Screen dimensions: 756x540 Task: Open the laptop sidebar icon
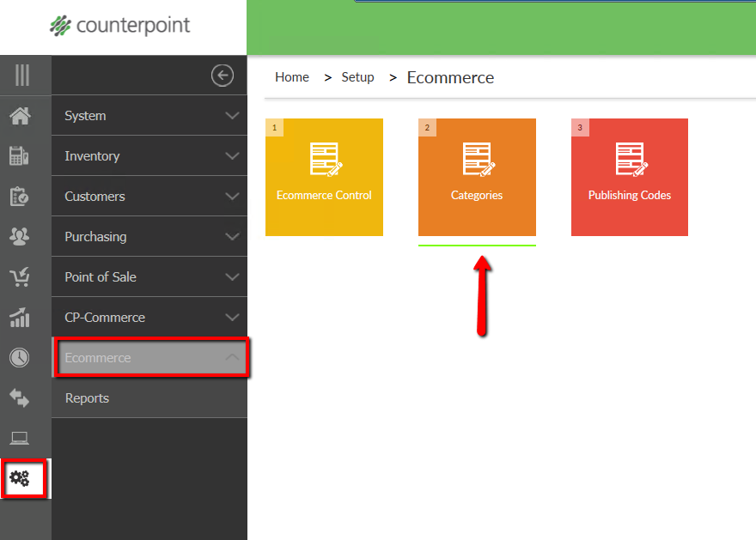coord(19,438)
